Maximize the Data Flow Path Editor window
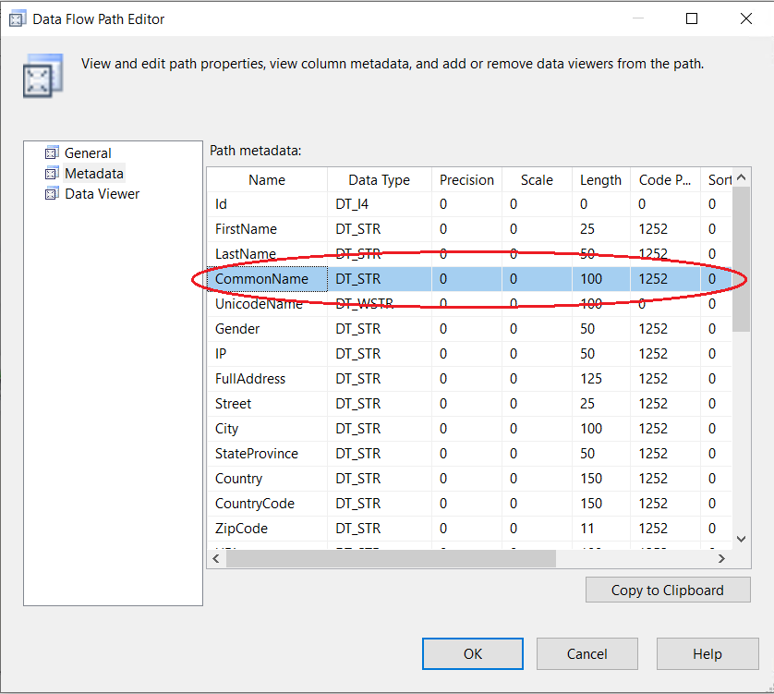This screenshot has height=694, width=774. pyautogui.click(x=692, y=19)
